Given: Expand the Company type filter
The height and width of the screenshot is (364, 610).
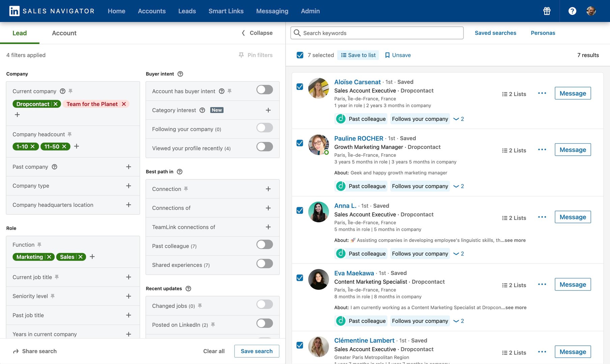Looking at the screenshot, I should 128,186.
